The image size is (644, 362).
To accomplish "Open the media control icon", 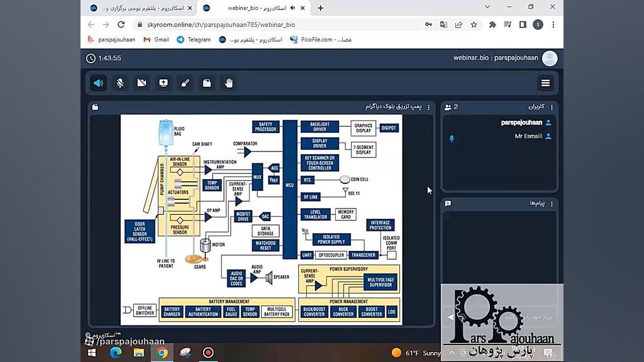I will click(x=508, y=25).
